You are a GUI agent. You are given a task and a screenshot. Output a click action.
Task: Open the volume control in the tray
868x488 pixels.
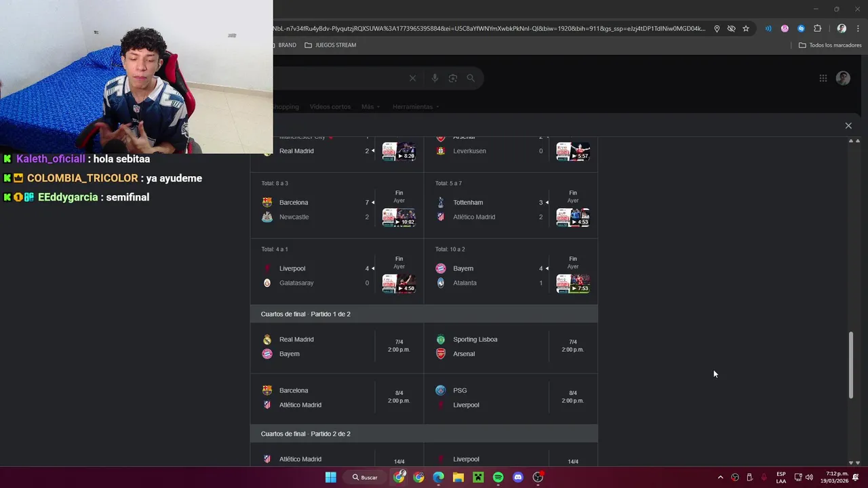pos(809,477)
